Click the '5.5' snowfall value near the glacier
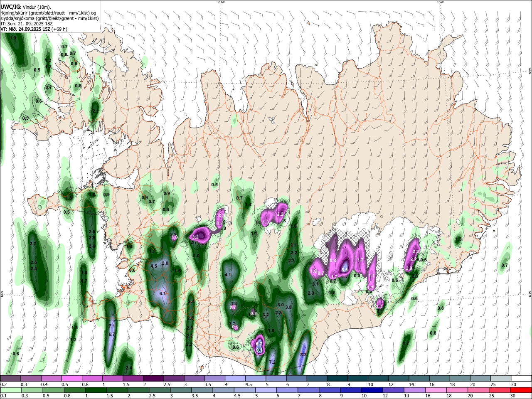Viewport: 532px width, 399px height. (x=345, y=270)
